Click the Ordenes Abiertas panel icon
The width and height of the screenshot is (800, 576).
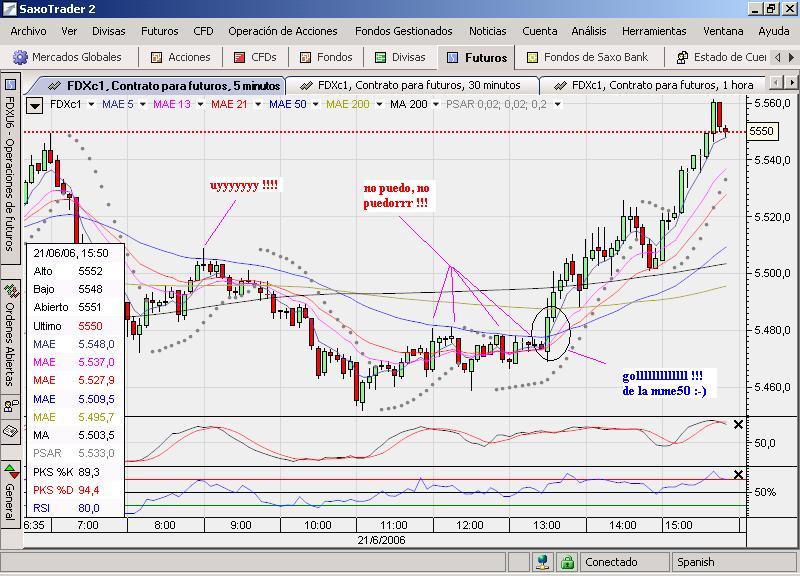(x=11, y=290)
